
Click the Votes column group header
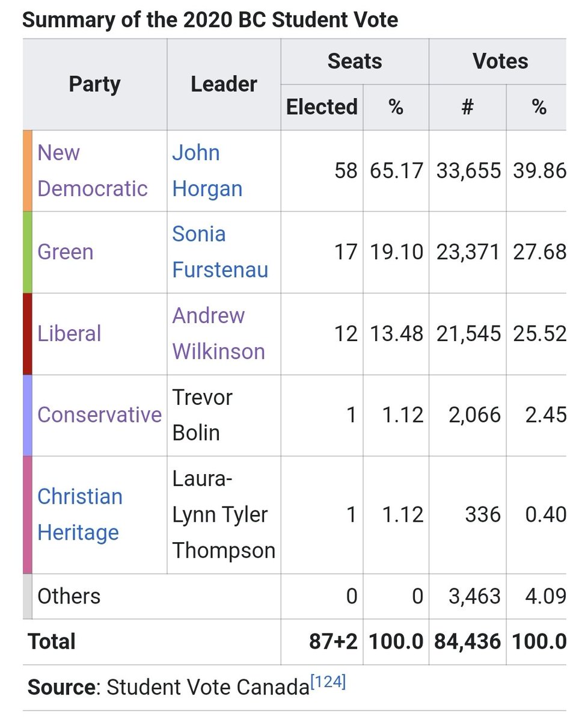[x=500, y=61]
